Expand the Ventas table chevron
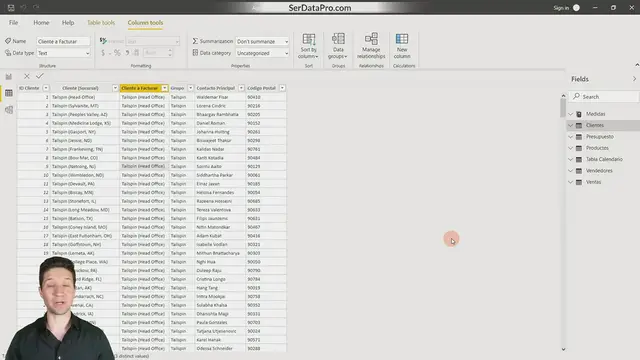Image resolution: width=640 pixels, height=360 pixels. pos(571,182)
